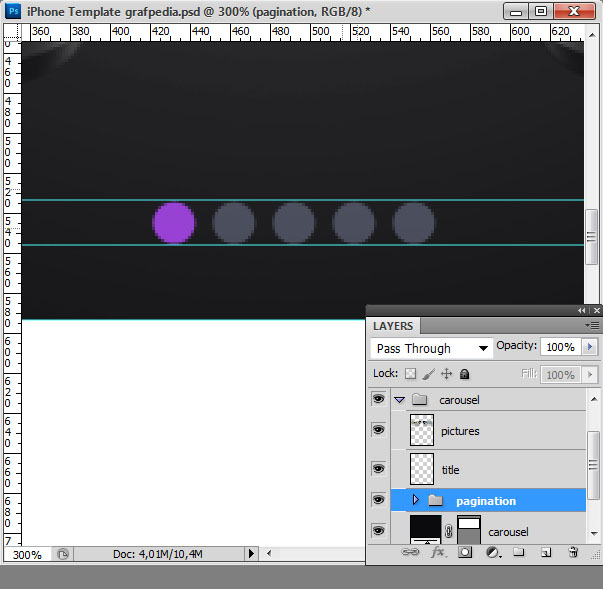Click canvas scroll up arrow
Image resolution: width=603 pixels, height=589 pixels.
click(x=591, y=35)
